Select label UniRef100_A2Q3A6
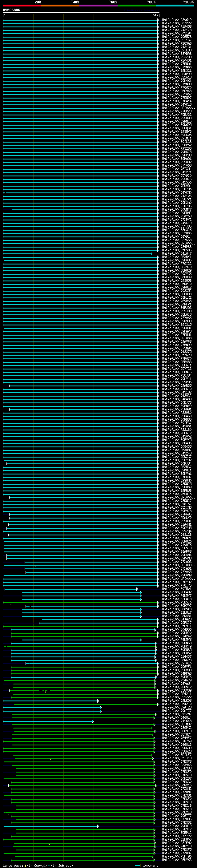197x868 pixels. [176, 43]
